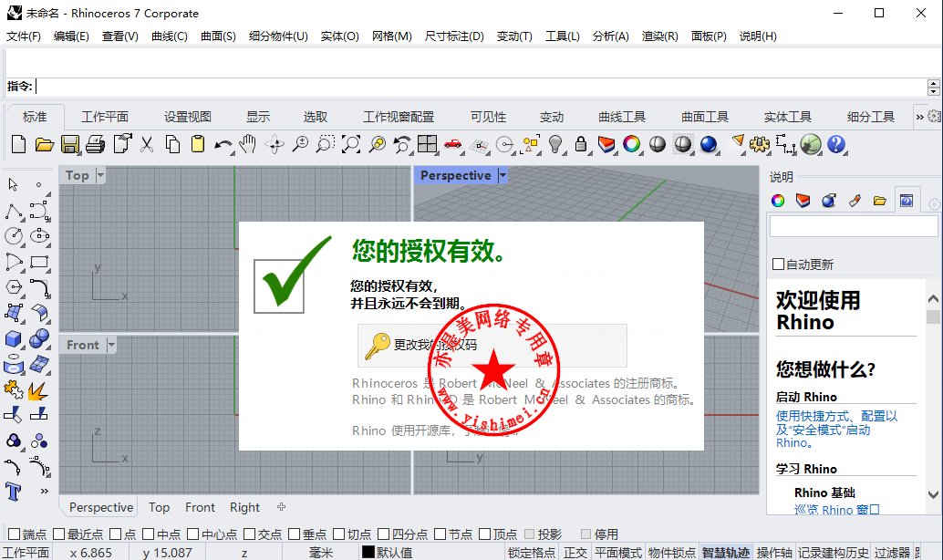Enable the 中点 osnap checkbox
This screenshot has height=560, width=943.
point(148,534)
